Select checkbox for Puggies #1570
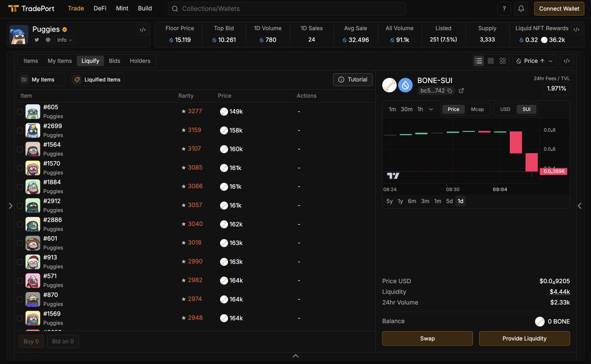The height and width of the screenshot is (364, 591). click(x=20, y=168)
